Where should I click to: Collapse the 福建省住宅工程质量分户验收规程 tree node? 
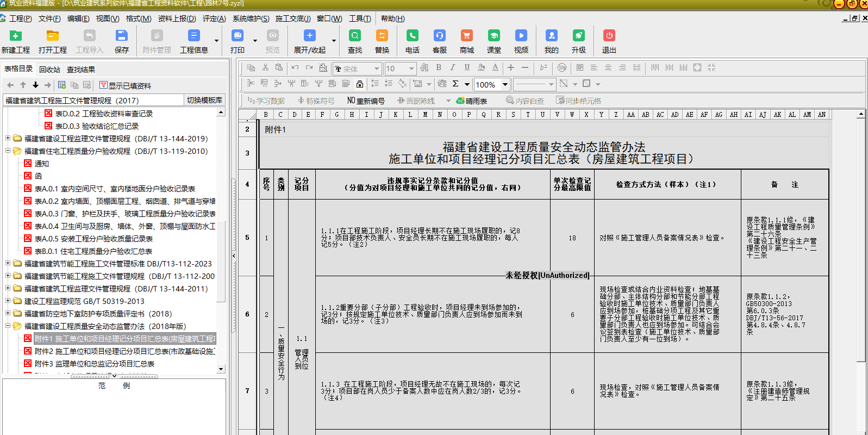8,151
